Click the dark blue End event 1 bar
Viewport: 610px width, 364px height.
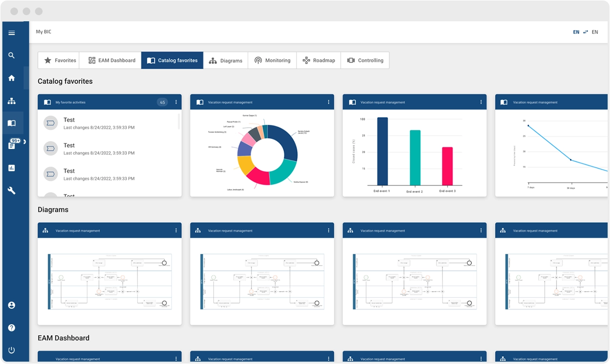click(x=383, y=151)
